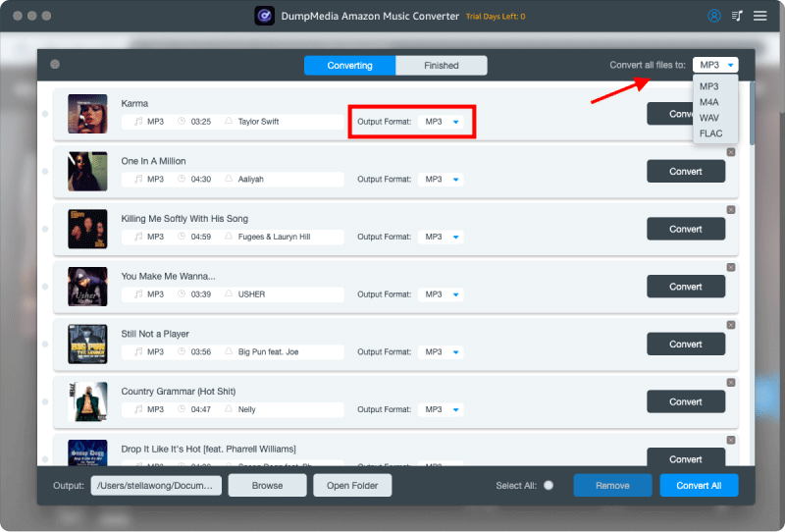Select the Country Grammar row dot
The height and width of the screenshot is (532, 785).
(x=45, y=401)
